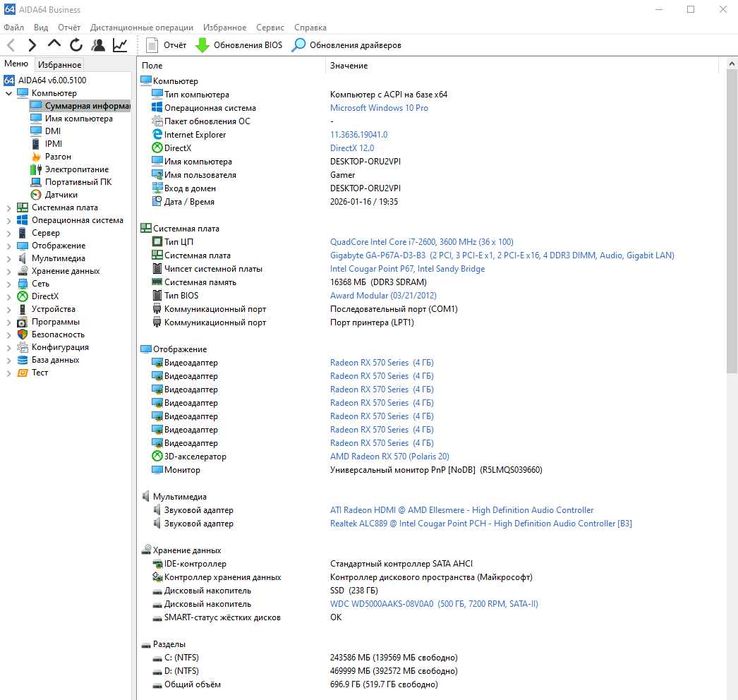738x700 pixels.
Task: Expand the Сервер tree node
Action: [x=8, y=233]
